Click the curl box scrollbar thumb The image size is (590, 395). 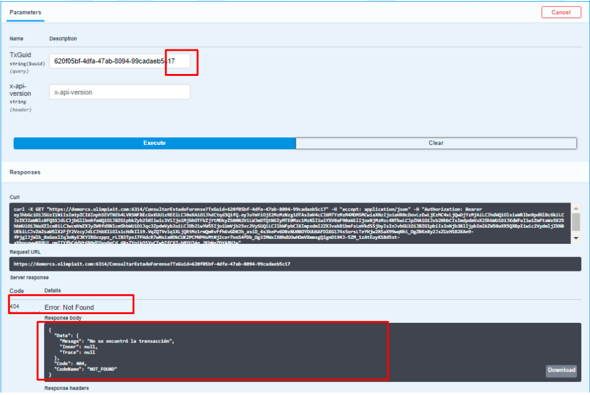[x=576, y=222]
